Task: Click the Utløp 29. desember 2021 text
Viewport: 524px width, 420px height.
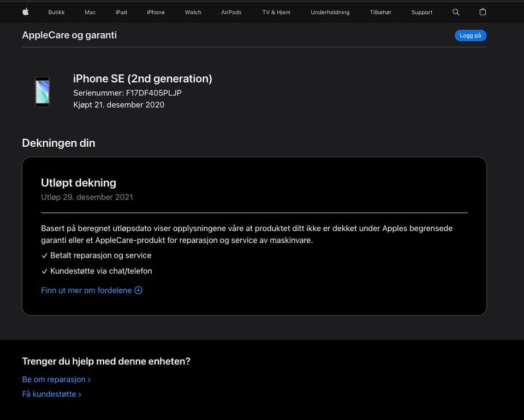Action: pos(87,197)
